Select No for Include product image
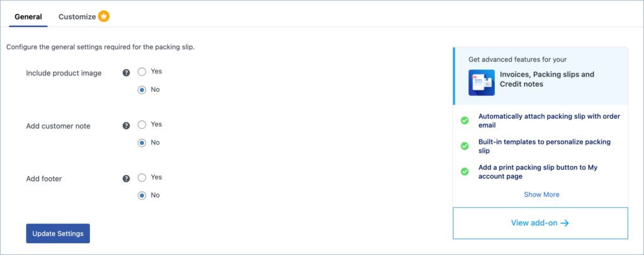644x255 pixels. 142,90
